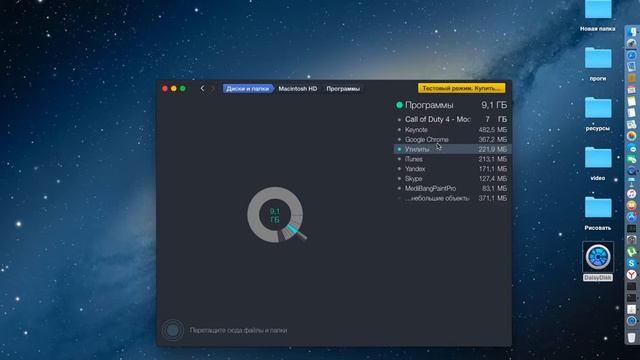Open the Trash in the Dock
This screenshot has width=640, height=360.
632,337
